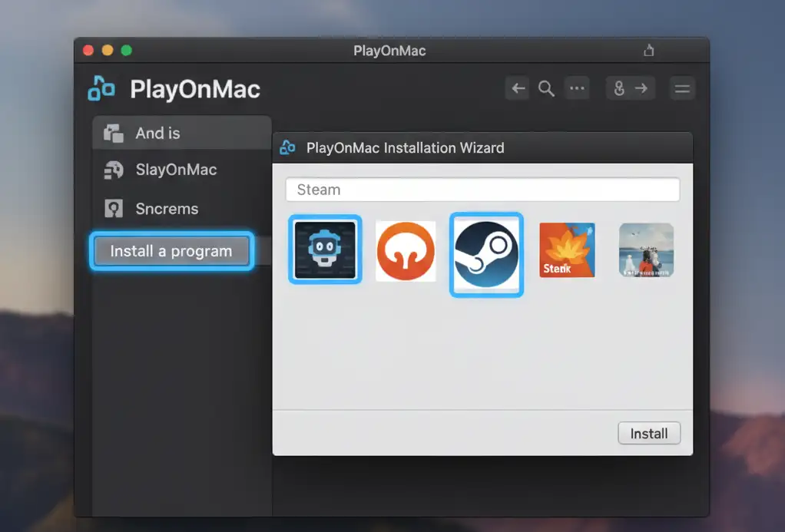Select the rightmost beach photo app icon
The image size is (785, 532).
(646, 251)
